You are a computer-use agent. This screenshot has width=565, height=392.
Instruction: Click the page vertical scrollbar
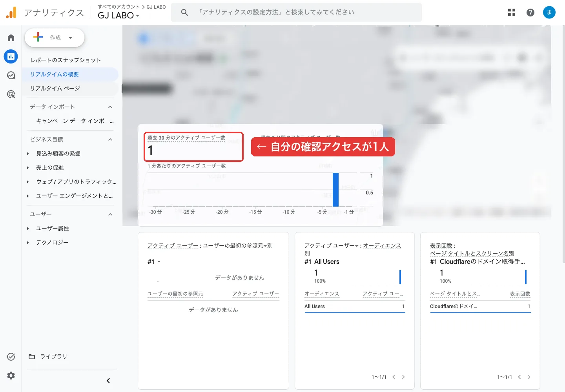pos(563,145)
